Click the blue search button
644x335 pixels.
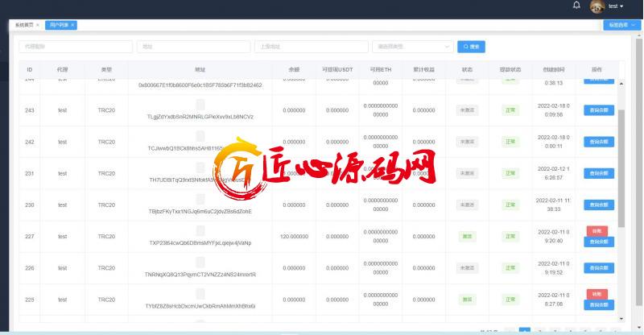pos(471,47)
